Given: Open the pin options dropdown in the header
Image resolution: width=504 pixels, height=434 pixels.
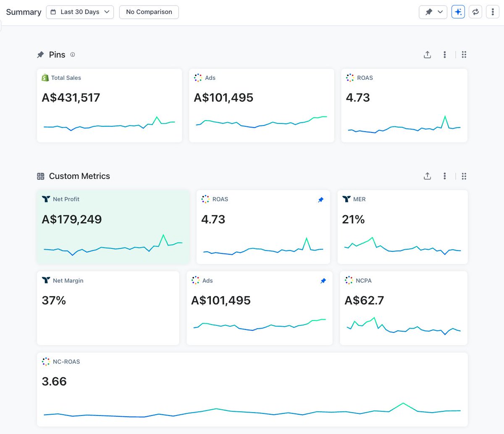Looking at the screenshot, I should pyautogui.click(x=433, y=12).
